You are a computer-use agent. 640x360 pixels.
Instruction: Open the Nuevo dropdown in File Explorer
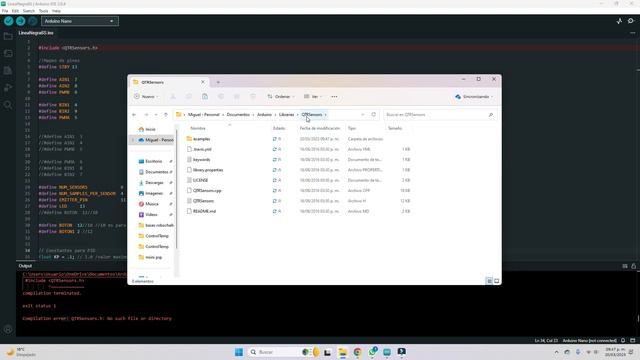[x=146, y=97]
